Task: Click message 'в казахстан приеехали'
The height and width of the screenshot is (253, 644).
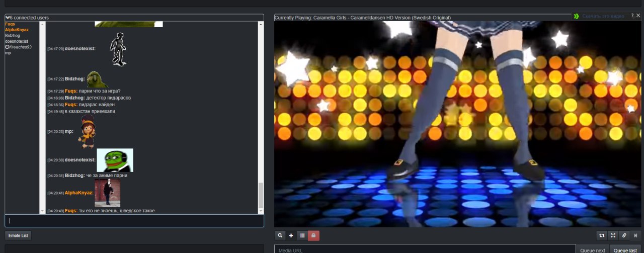Action: 90,111
